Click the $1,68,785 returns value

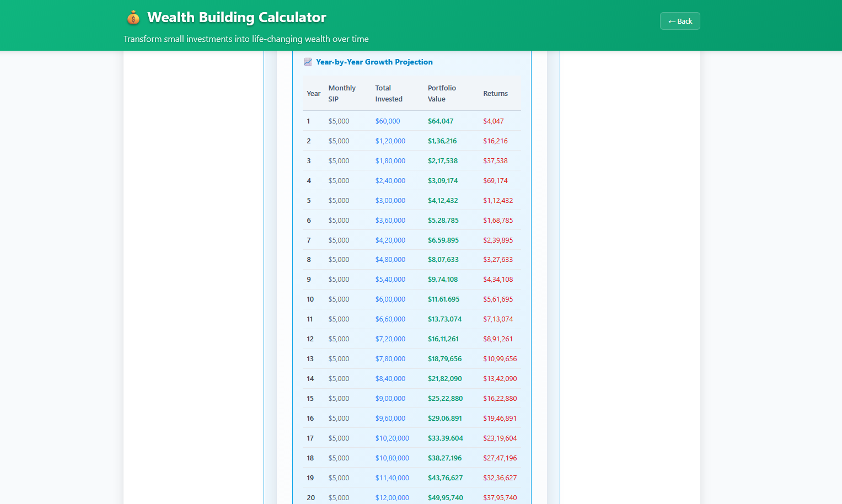coord(498,220)
